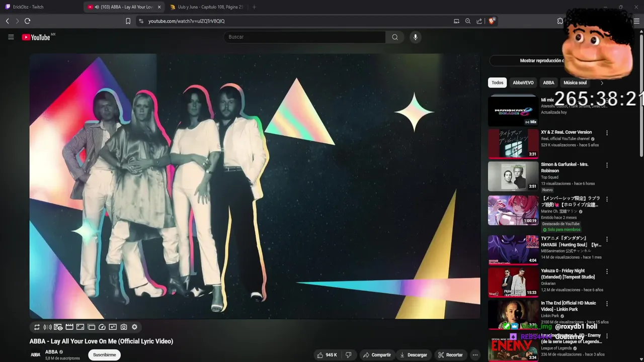Image resolution: width=644 pixels, height=362 pixels.
Task: Open the browser extensions puzzle icon
Action: click(x=560, y=21)
